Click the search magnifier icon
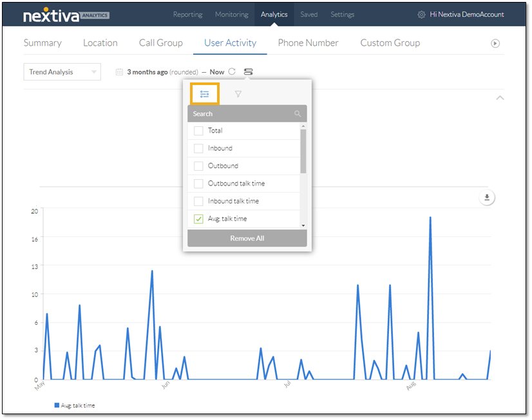 (x=298, y=113)
